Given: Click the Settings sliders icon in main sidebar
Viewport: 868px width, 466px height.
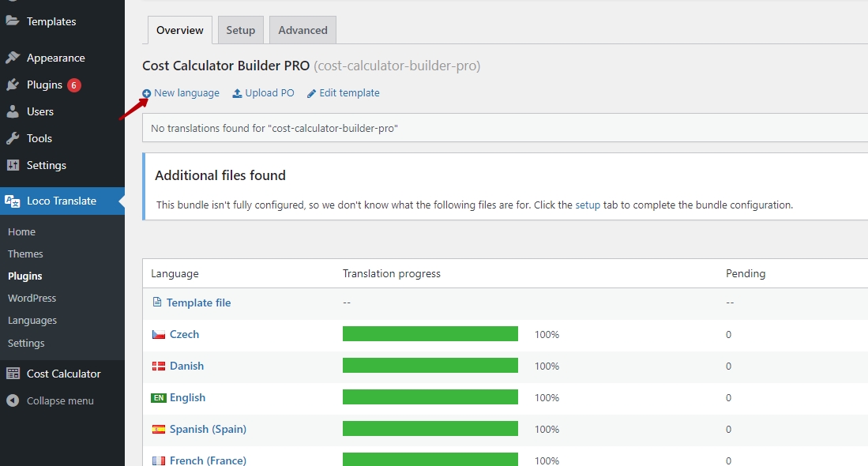Looking at the screenshot, I should click(12, 165).
